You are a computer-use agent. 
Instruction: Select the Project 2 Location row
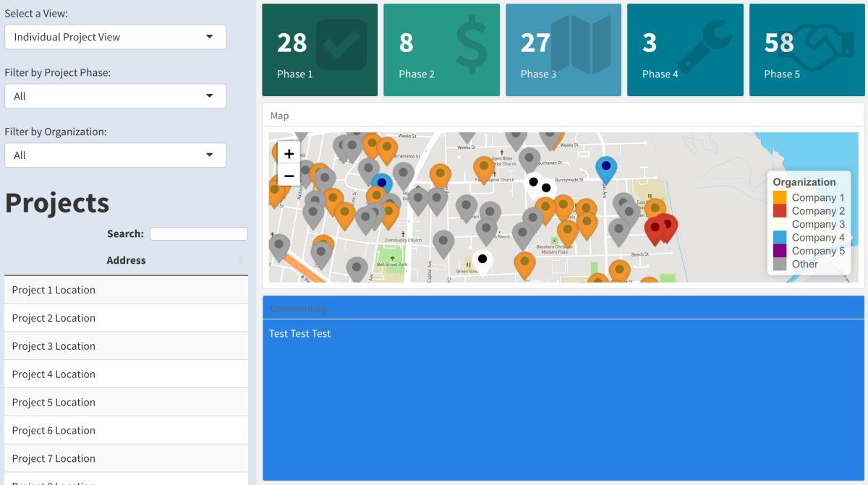tap(126, 318)
